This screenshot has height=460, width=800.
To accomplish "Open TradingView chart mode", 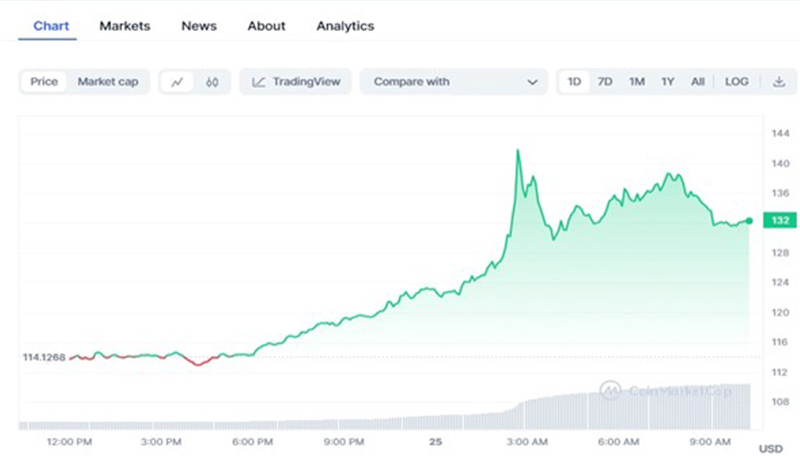I will point(295,82).
